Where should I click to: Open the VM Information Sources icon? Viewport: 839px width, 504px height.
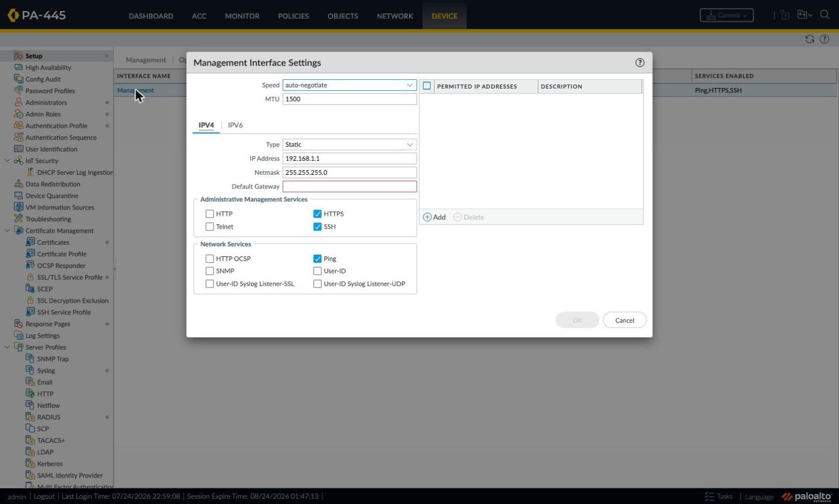click(18, 207)
